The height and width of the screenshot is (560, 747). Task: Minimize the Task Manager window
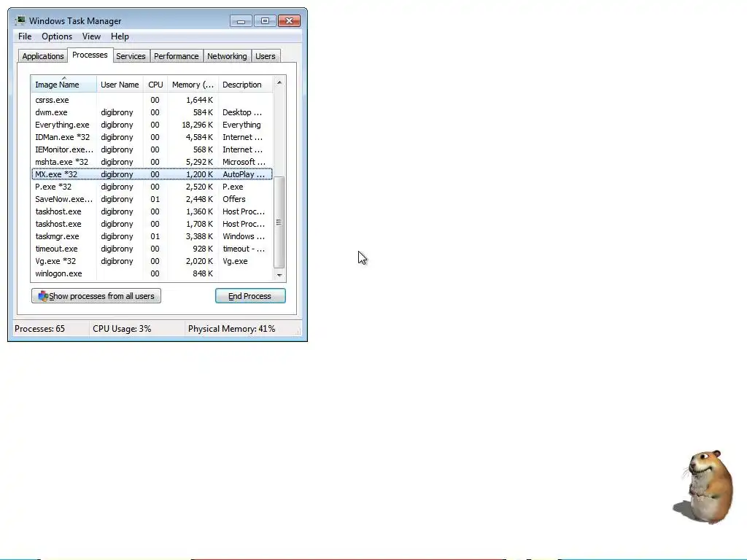pos(241,21)
